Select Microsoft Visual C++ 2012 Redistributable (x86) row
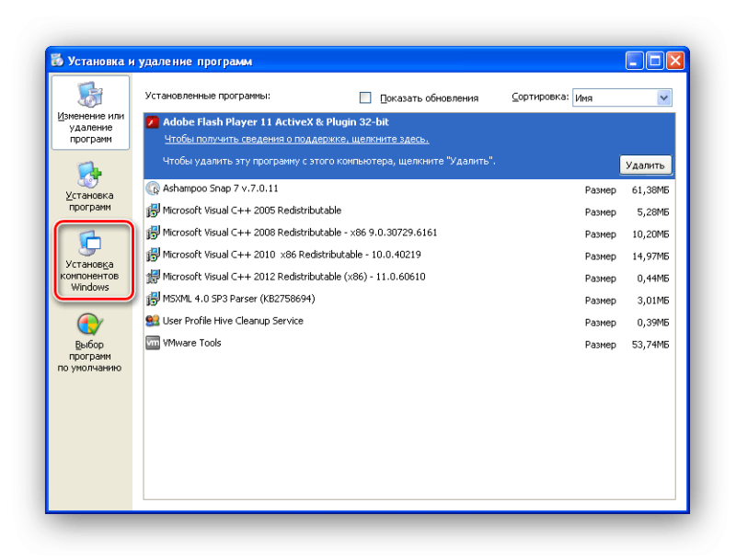 tap(409, 277)
